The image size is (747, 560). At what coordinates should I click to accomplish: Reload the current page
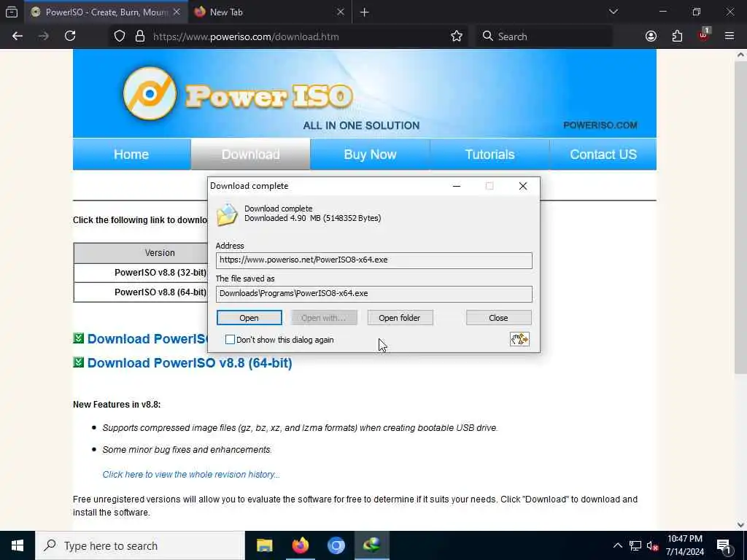70,36
